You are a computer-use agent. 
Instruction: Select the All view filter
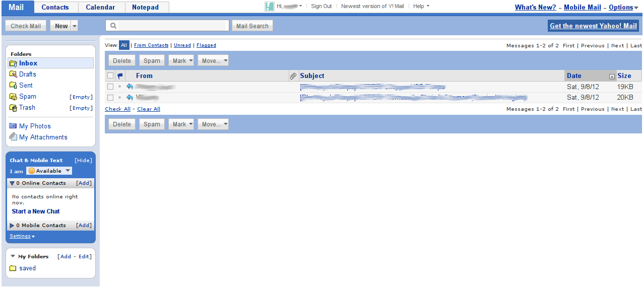point(124,45)
